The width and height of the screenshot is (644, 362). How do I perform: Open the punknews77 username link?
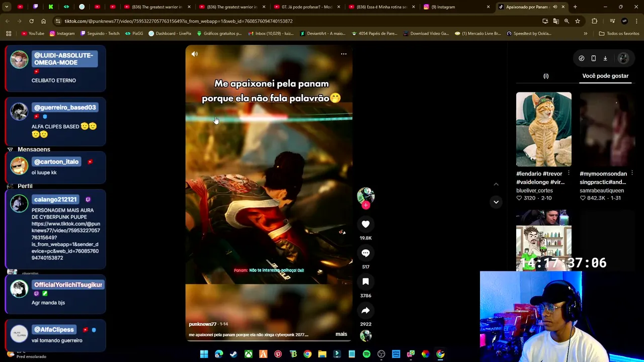[x=202, y=324]
